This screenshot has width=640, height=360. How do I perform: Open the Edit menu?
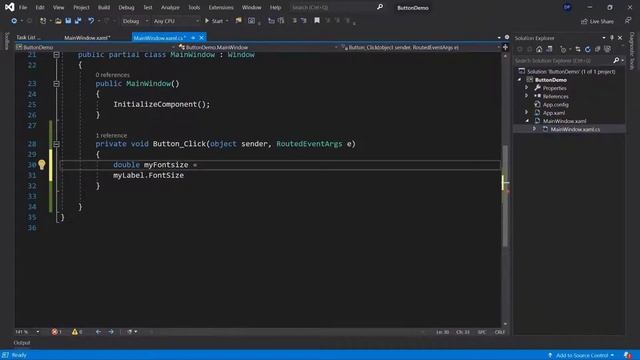[40, 7]
